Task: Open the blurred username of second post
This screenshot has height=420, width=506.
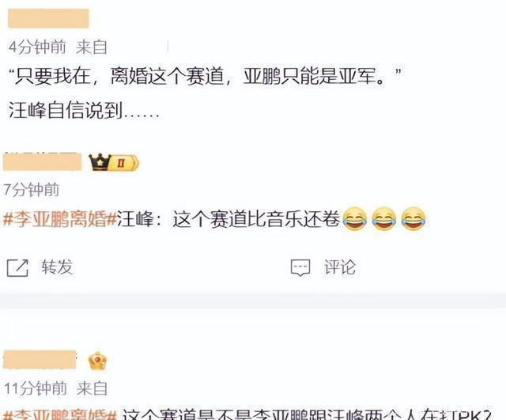Action: point(42,161)
